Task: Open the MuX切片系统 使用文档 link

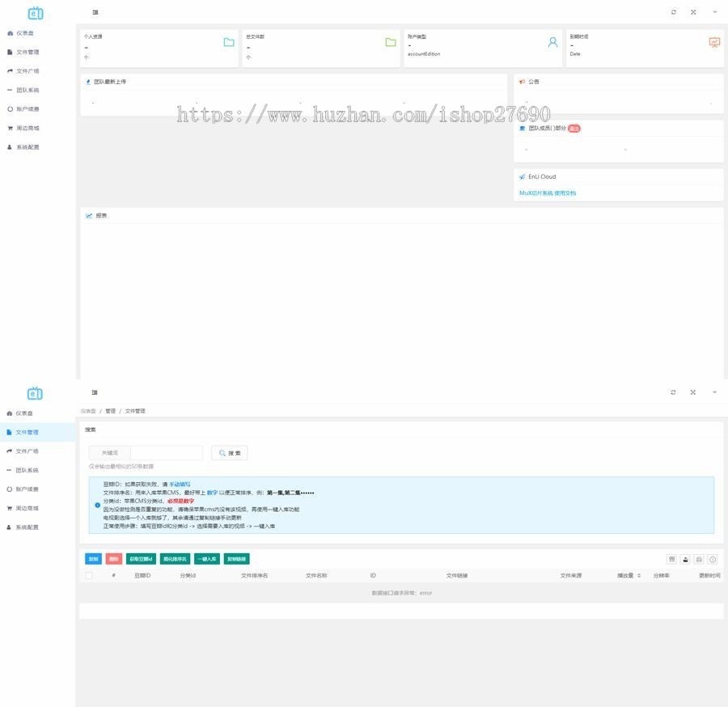Action: click(x=548, y=193)
